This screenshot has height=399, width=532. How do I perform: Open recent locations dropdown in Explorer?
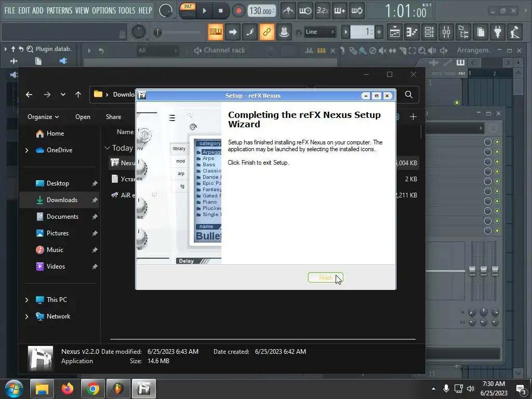[63, 95]
